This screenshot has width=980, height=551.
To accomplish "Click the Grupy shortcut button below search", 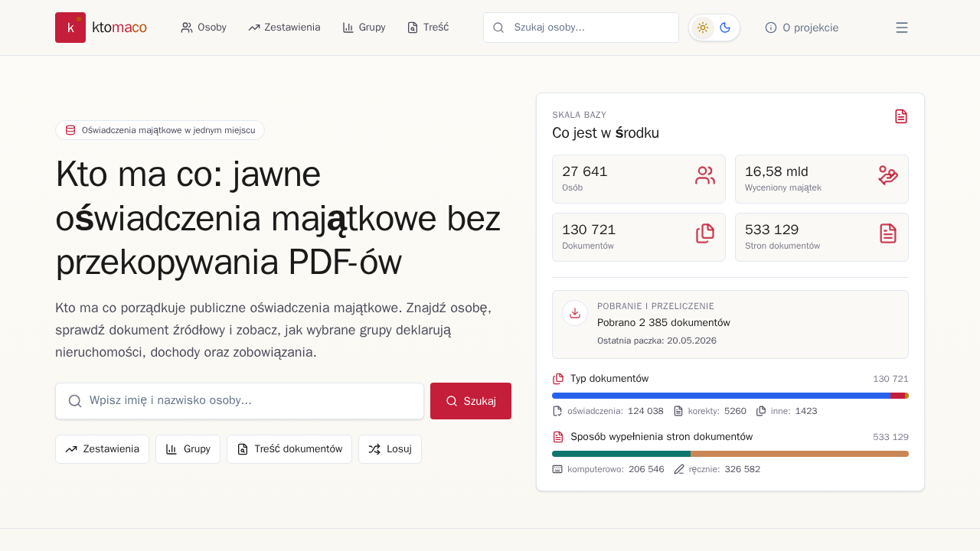I will (188, 449).
